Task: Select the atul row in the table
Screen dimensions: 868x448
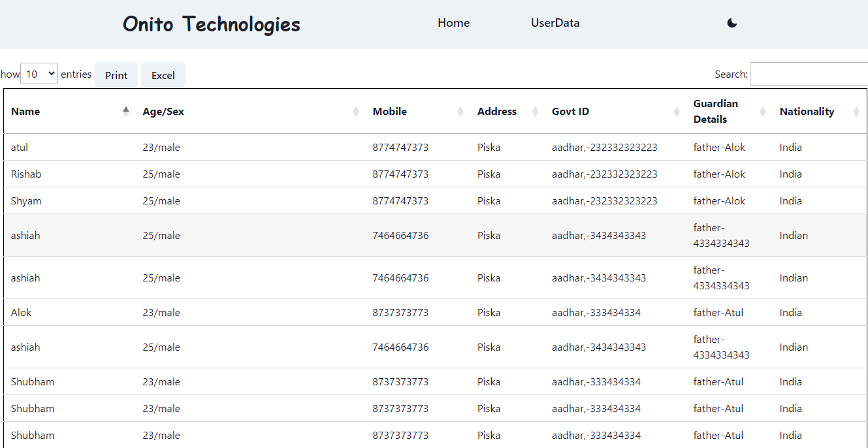Action: click(x=436, y=147)
